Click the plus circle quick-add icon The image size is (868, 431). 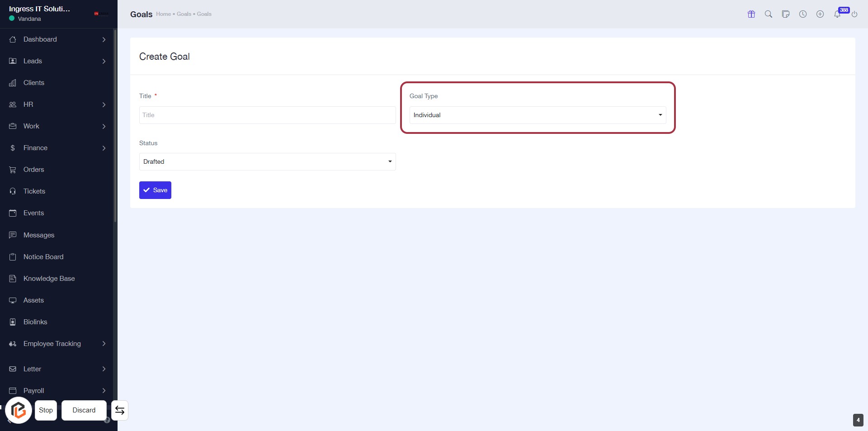820,14
